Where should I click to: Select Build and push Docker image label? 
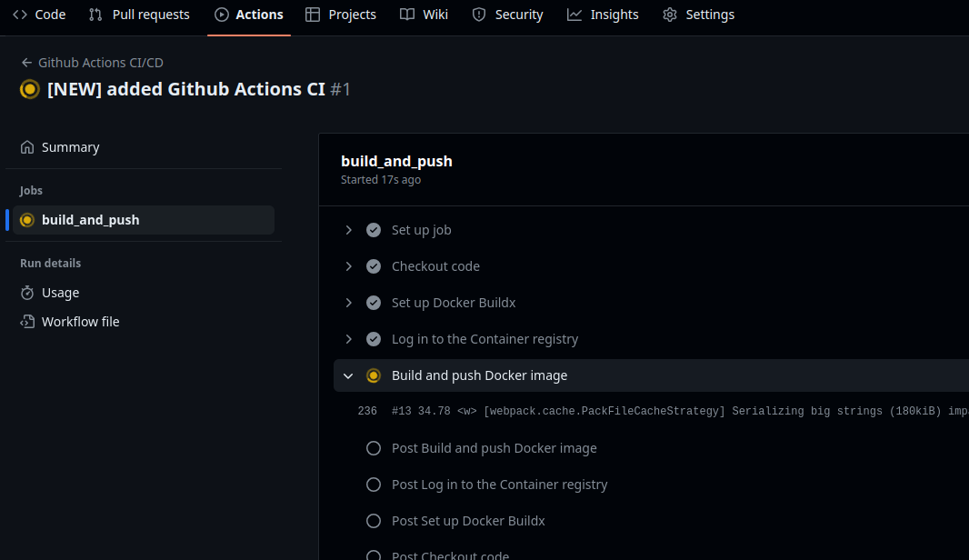point(480,375)
